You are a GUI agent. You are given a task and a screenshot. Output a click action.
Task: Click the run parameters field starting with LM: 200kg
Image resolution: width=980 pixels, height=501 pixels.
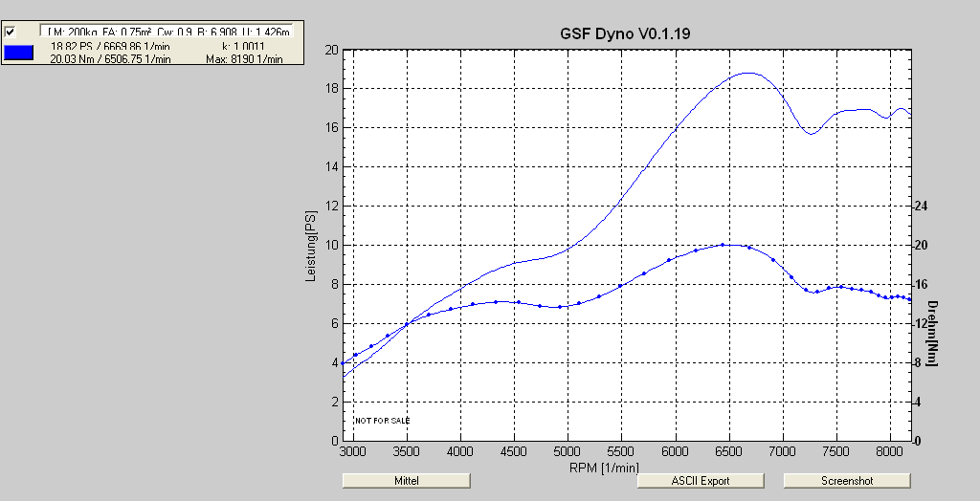tap(168, 32)
